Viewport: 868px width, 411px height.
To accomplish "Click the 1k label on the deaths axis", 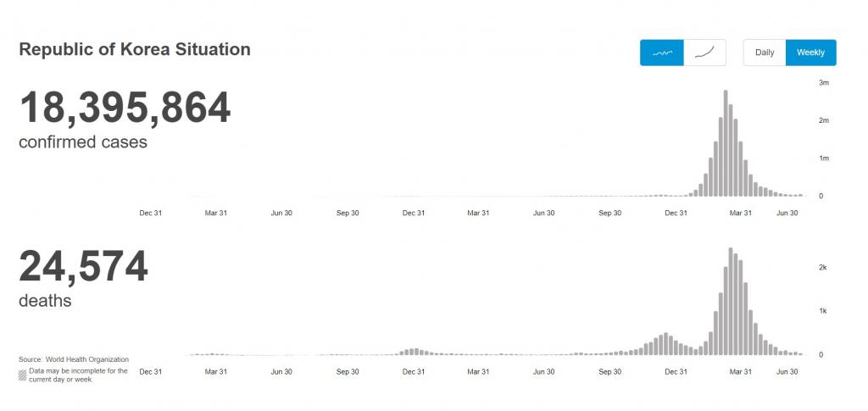I will point(821,311).
